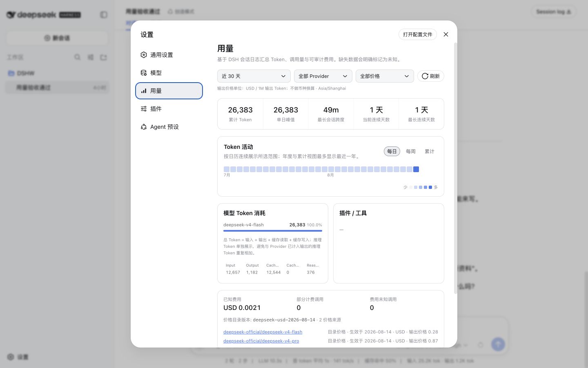This screenshot has height=368, width=588.
Task: Click the first day cell in Token activity heatmap
Action: 227,169
